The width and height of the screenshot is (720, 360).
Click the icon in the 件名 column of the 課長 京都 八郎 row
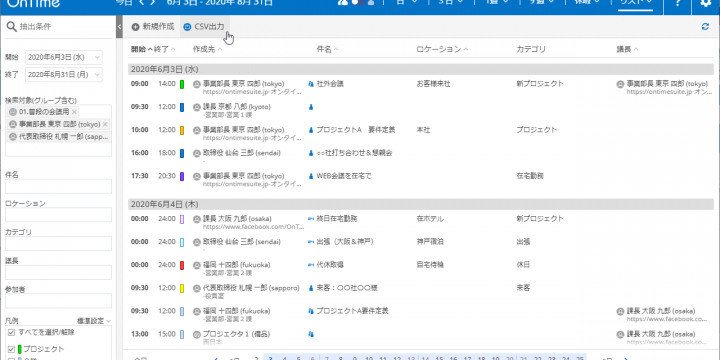(311, 107)
